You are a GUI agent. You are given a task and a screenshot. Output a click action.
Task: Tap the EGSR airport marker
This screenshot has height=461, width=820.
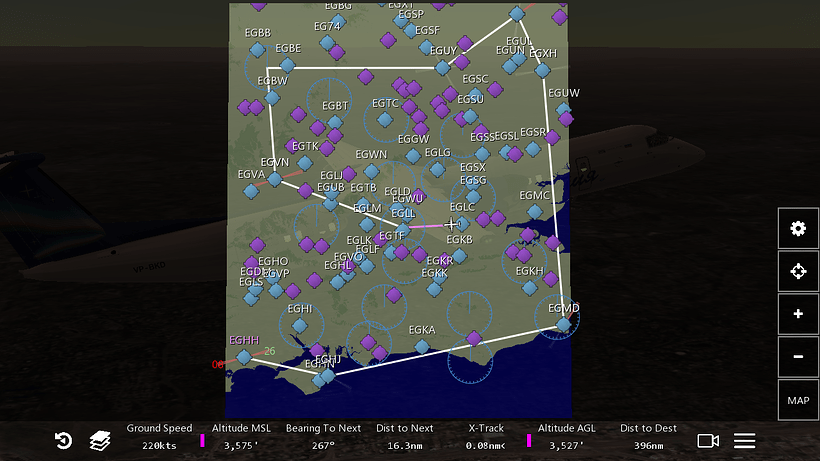(x=533, y=149)
